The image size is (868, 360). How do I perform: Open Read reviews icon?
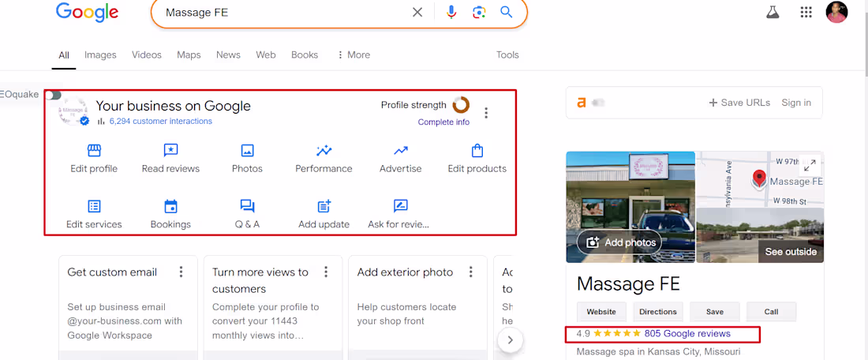[170, 150]
